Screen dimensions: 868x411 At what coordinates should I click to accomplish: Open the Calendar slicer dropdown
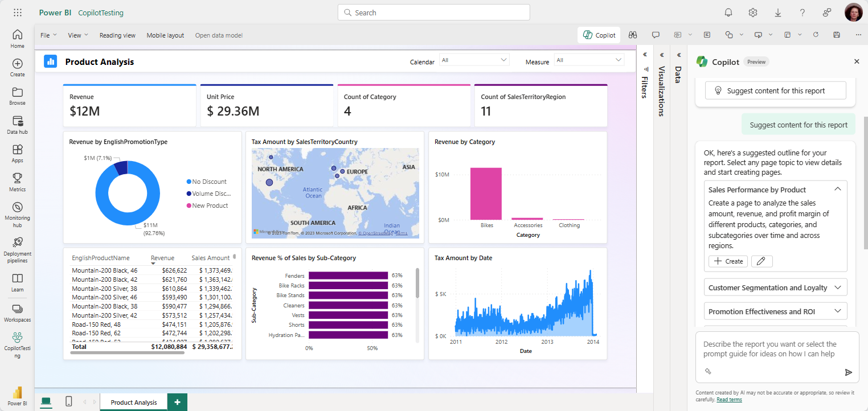coord(474,60)
